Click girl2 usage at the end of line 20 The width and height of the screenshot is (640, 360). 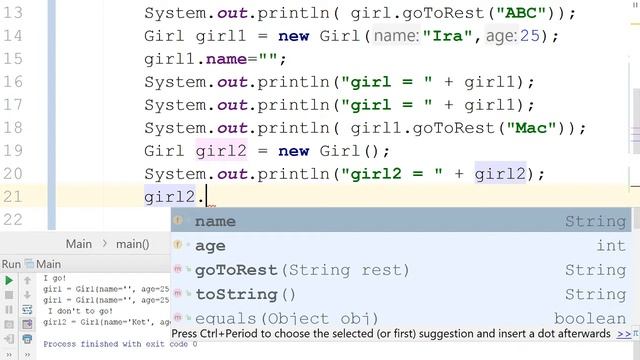pyautogui.click(x=500, y=174)
